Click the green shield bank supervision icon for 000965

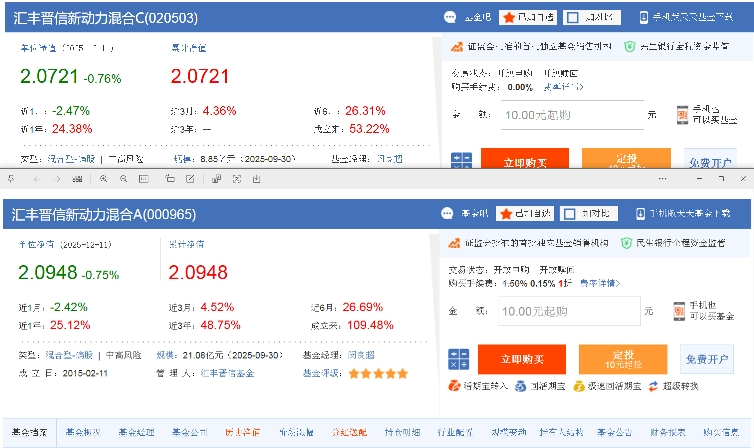(x=626, y=243)
